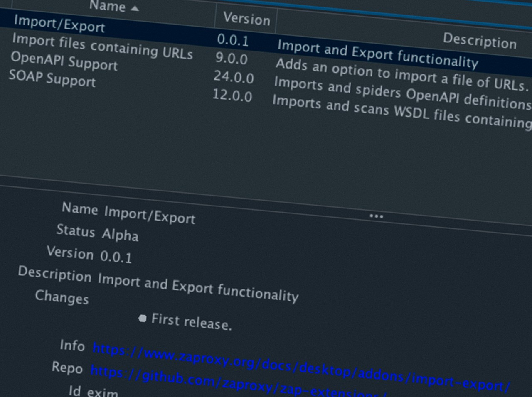Open the github.com zap-extensions Repo link

pyautogui.click(x=239, y=381)
